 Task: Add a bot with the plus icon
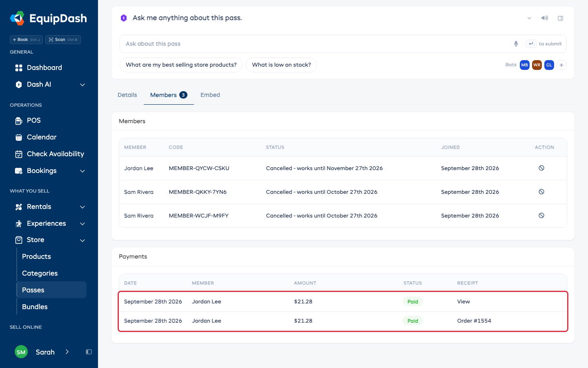[x=561, y=65]
